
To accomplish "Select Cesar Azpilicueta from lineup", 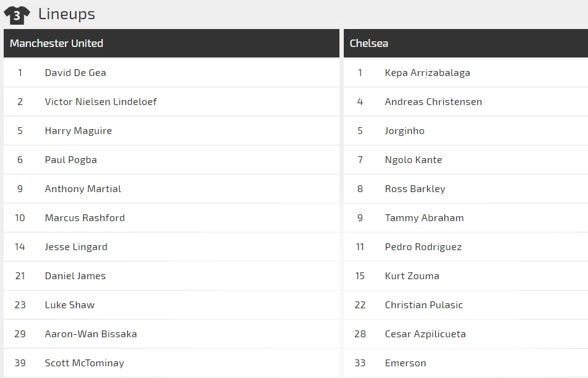I will tap(425, 334).
